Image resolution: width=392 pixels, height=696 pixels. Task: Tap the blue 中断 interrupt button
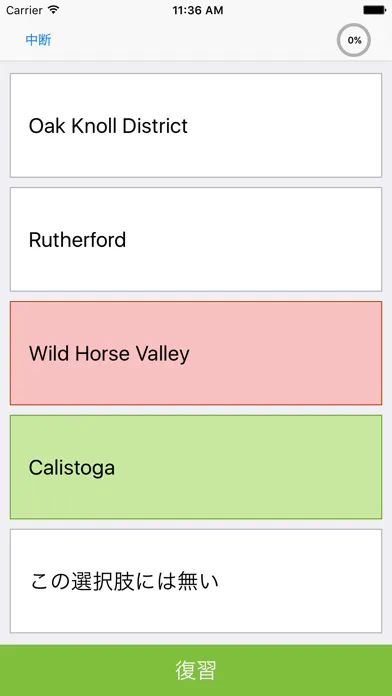click(39, 40)
